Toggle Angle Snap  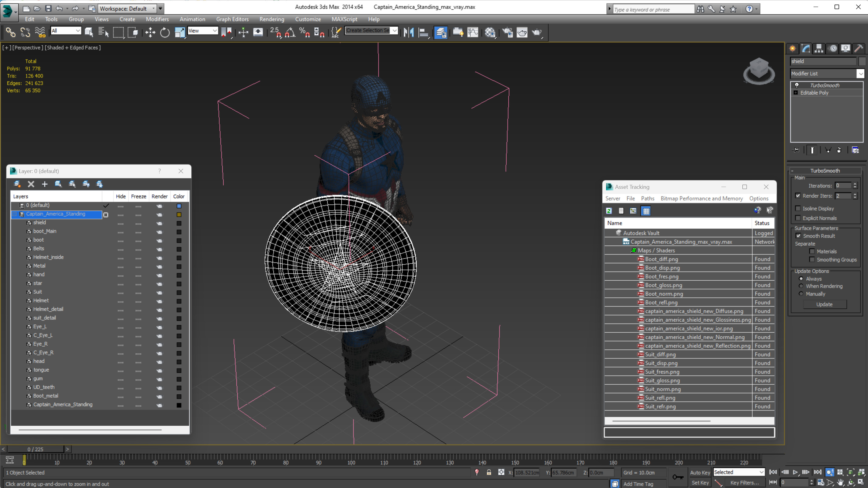point(290,32)
